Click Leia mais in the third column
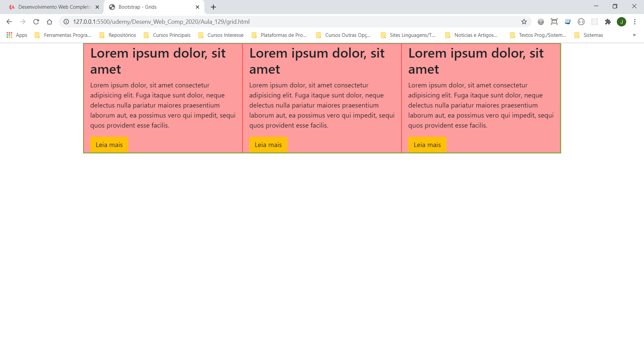 pos(427,145)
